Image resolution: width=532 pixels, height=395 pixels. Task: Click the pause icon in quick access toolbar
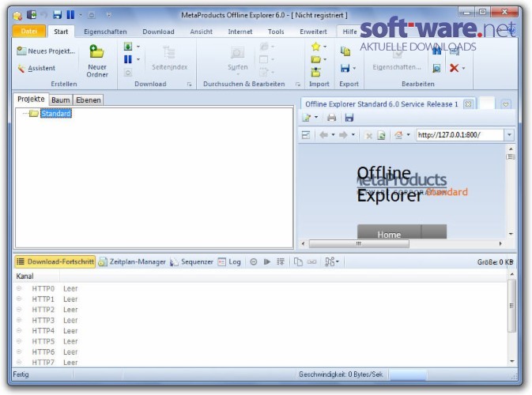(x=70, y=14)
